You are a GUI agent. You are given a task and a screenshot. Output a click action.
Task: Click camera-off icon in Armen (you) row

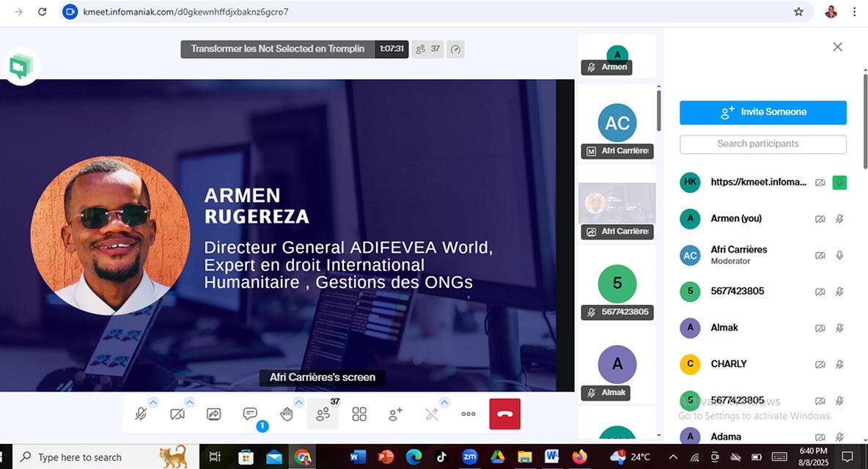tap(820, 219)
